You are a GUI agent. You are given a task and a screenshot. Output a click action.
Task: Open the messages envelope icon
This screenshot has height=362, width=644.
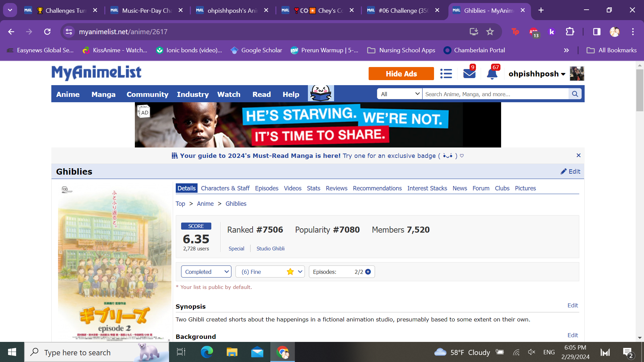pyautogui.click(x=469, y=73)
